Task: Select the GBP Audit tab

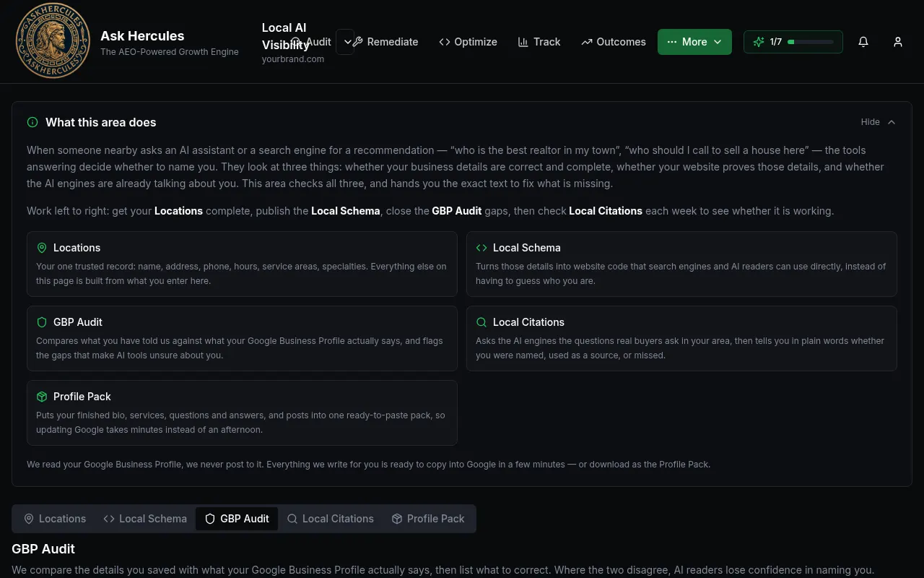Action: click(x=237, y=519)
